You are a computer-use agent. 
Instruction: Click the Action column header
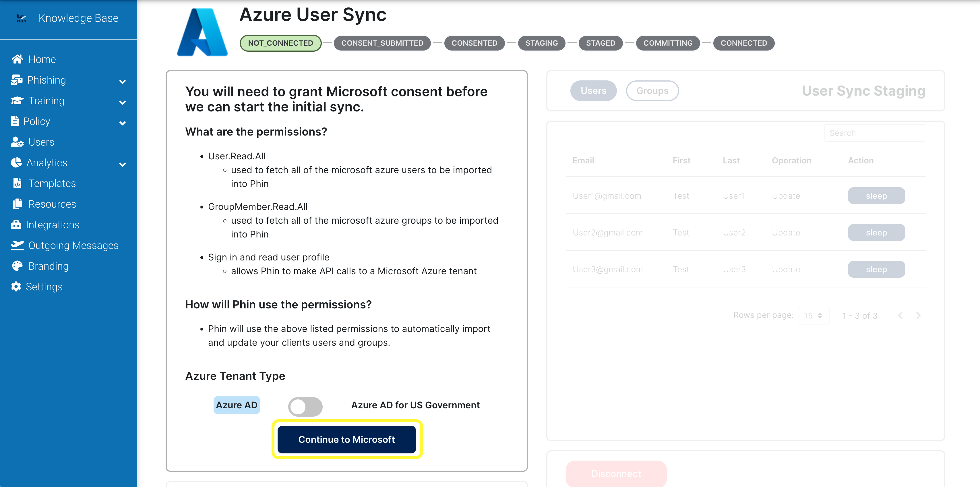[861, 160]
